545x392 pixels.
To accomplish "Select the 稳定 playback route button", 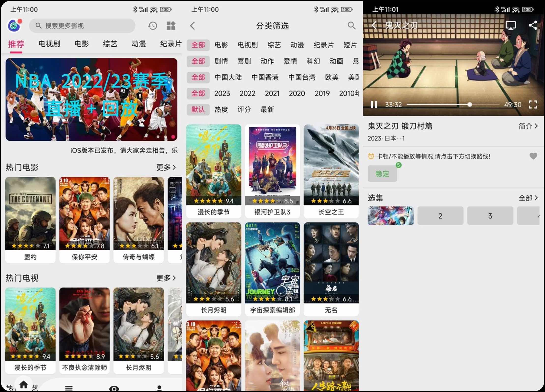I will pos(382,174).
